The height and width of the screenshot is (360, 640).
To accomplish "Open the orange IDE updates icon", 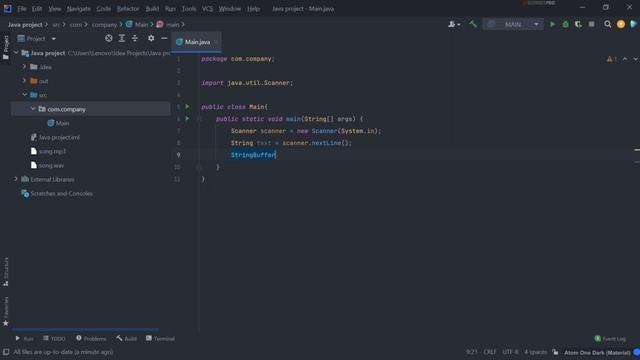I will pyautogui.click(x=621, y=24).
